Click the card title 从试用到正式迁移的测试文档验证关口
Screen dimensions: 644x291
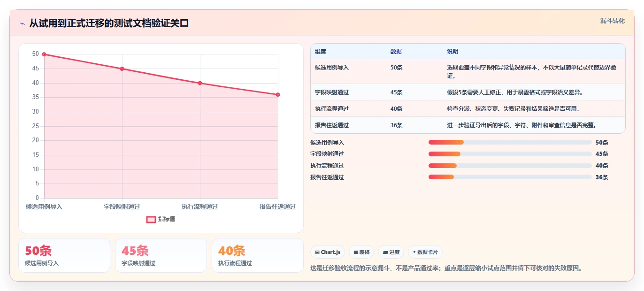click(x=109, y=23)
